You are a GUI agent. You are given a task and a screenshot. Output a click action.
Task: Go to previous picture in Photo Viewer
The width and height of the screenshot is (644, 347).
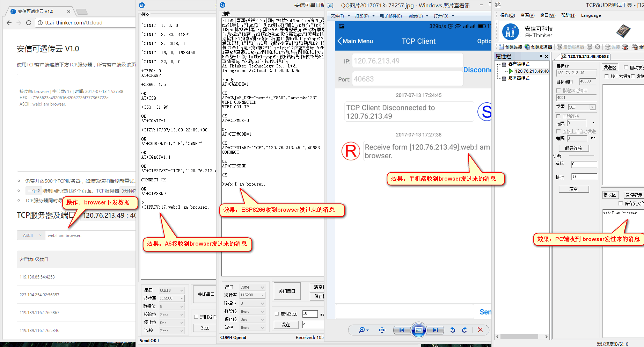[402, 330]
